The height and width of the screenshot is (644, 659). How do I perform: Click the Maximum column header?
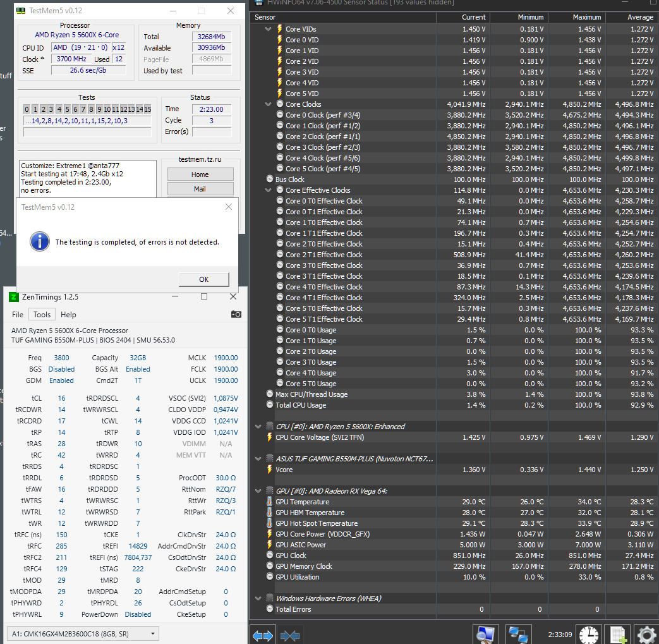tap(577, 17)
